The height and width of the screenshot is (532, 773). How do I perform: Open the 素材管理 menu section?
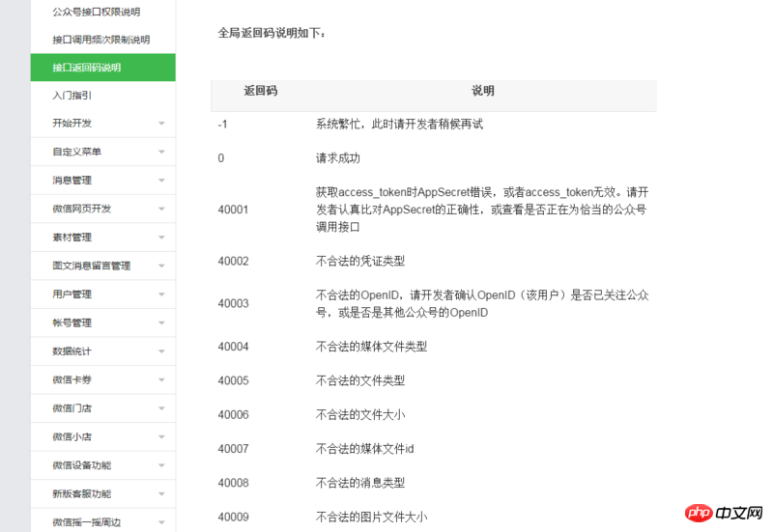(x=72, y=238)
